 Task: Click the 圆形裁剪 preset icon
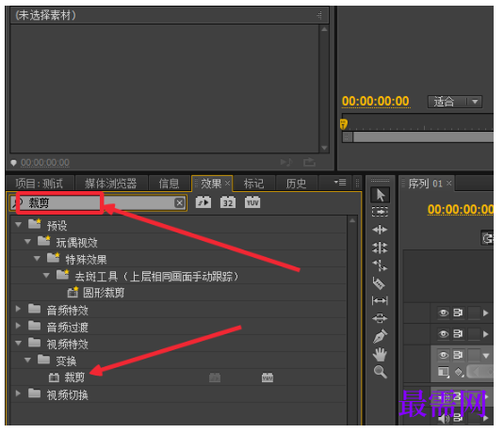73,293
